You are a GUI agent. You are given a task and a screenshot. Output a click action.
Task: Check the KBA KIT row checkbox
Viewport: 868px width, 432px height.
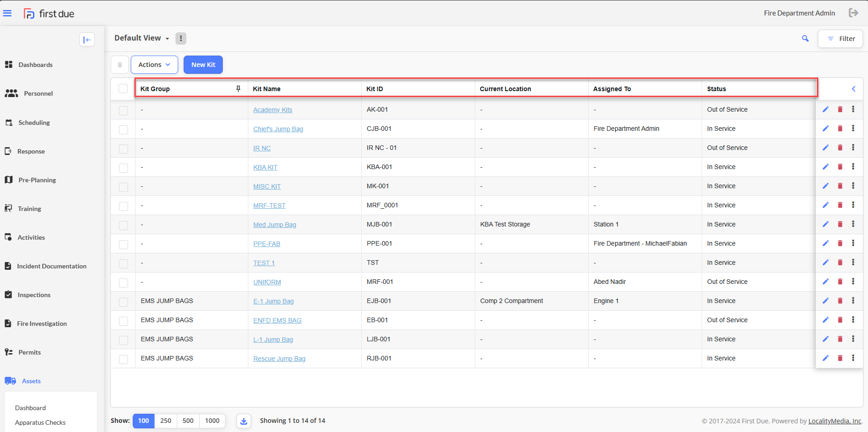[x=123, y=168]
